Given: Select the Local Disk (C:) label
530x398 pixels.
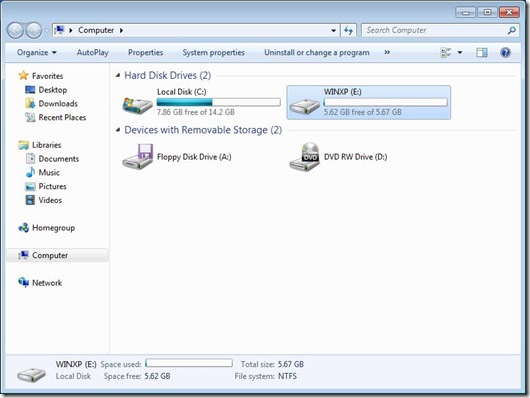Looking at the screenshot, I should pyautogui.click(x=182, y=92).
